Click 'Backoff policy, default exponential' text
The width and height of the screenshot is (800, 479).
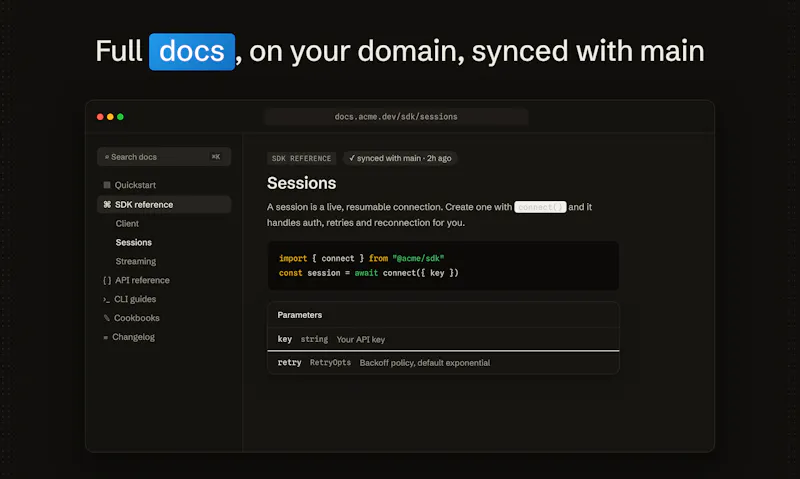point(424,363)
